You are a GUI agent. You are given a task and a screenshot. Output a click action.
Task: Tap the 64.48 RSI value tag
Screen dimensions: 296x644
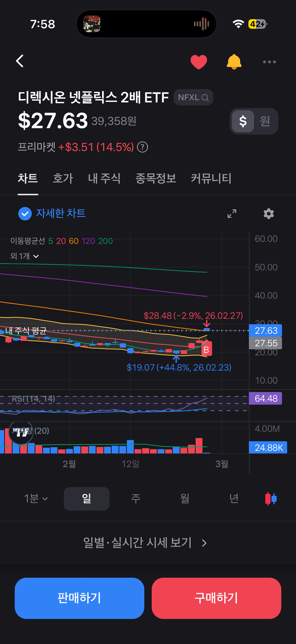[x=266, y=398]
